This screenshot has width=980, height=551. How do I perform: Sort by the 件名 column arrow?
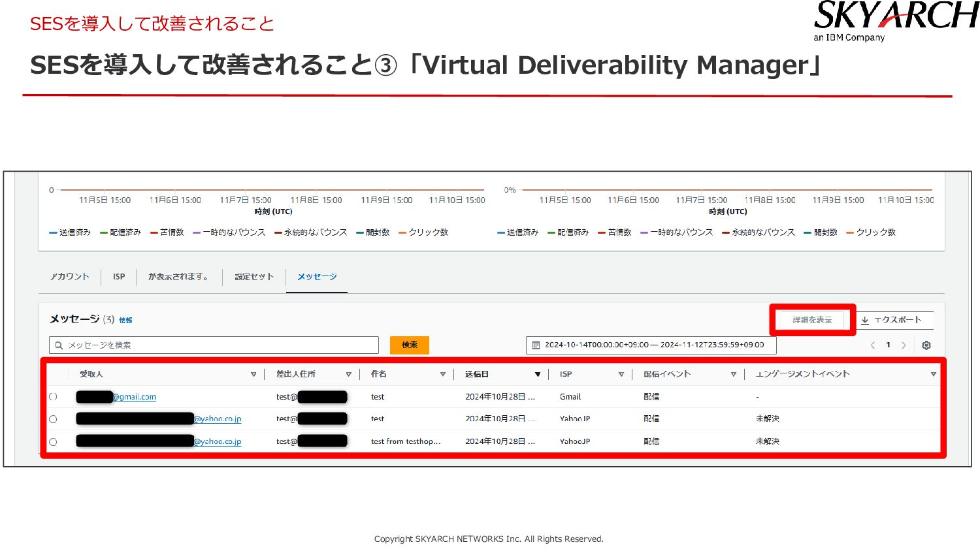tap(443, 374)
